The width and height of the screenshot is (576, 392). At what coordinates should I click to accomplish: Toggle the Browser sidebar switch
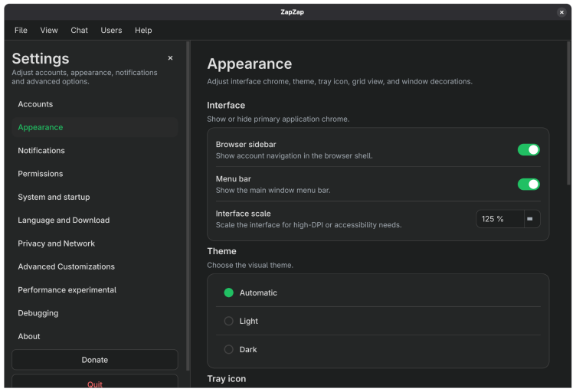point(529,150)
